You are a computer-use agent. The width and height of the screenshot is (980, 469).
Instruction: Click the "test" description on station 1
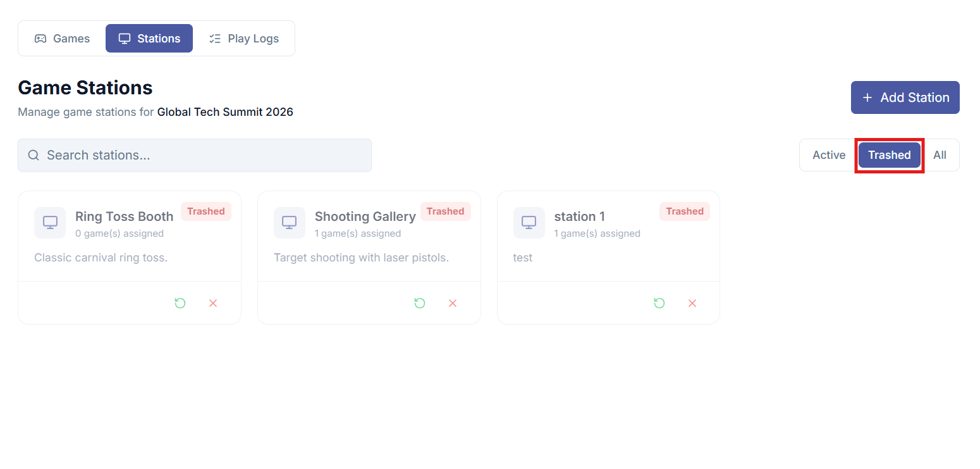point(523,258)
